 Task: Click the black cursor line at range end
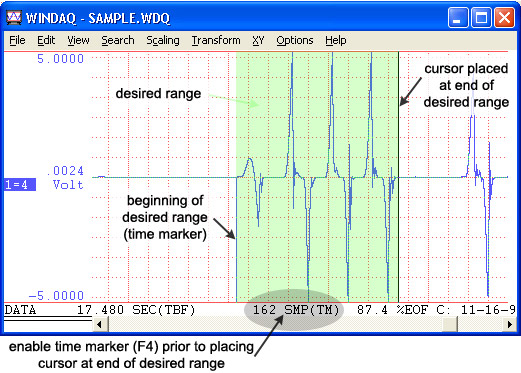point(398,177)
